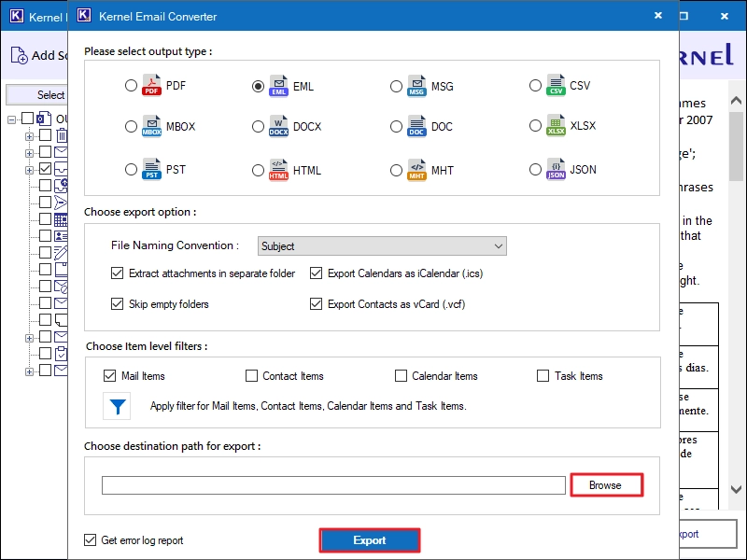Click scroll-down arrow in preview pane
Screen dimensions: 747x560
point(736,489)
